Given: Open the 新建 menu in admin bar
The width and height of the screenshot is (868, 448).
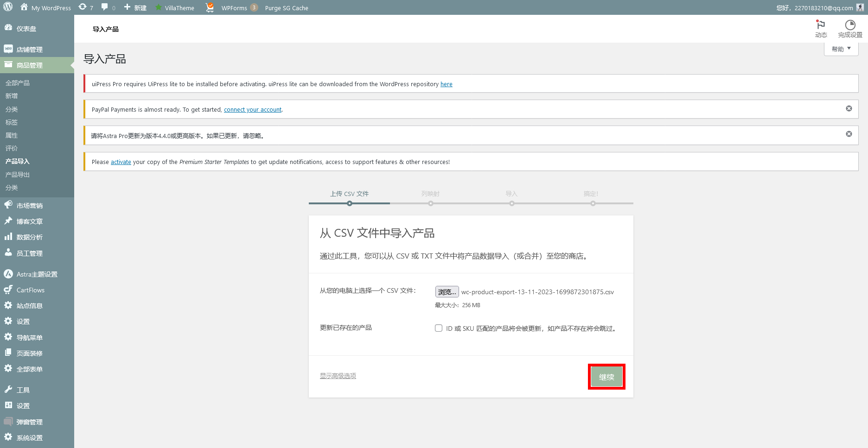Looking at the screenshot, I should tap(135, 7).
